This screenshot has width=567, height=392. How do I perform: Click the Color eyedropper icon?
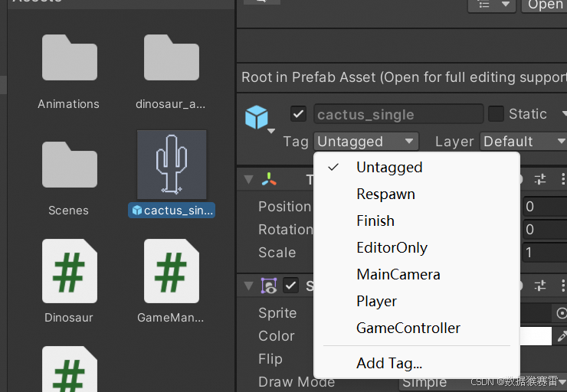562,336
